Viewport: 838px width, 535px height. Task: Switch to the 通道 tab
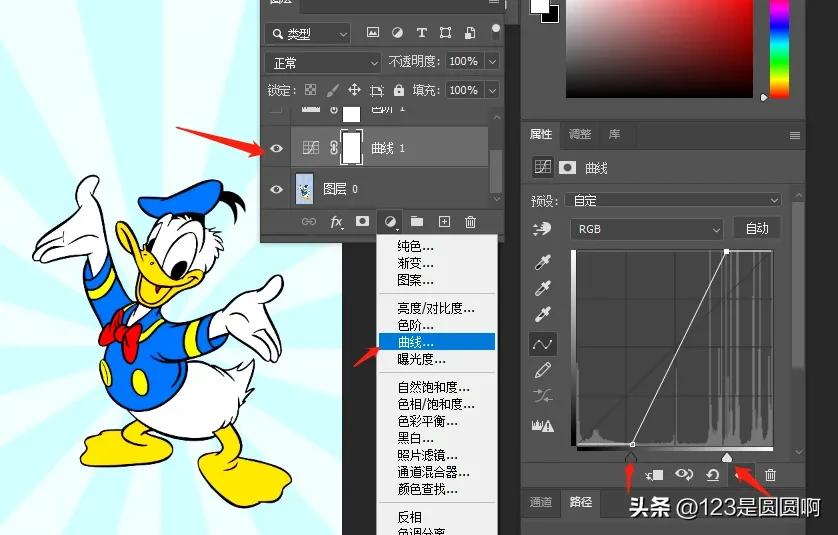click(541, 502)
